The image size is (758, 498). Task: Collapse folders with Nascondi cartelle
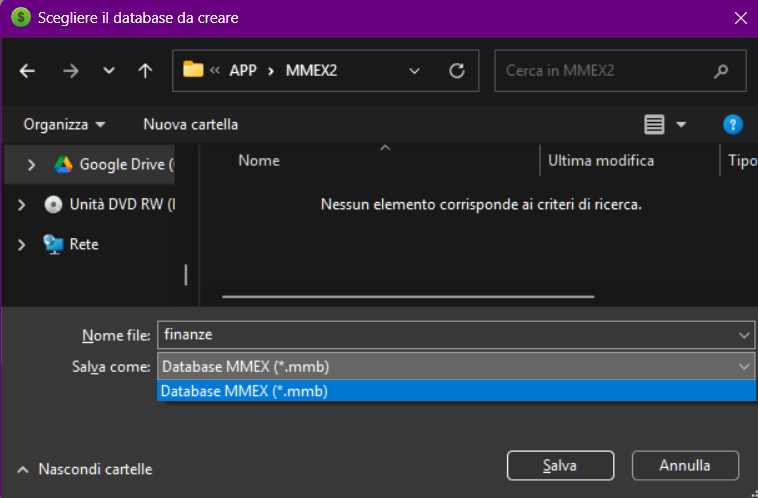point(85,469)
